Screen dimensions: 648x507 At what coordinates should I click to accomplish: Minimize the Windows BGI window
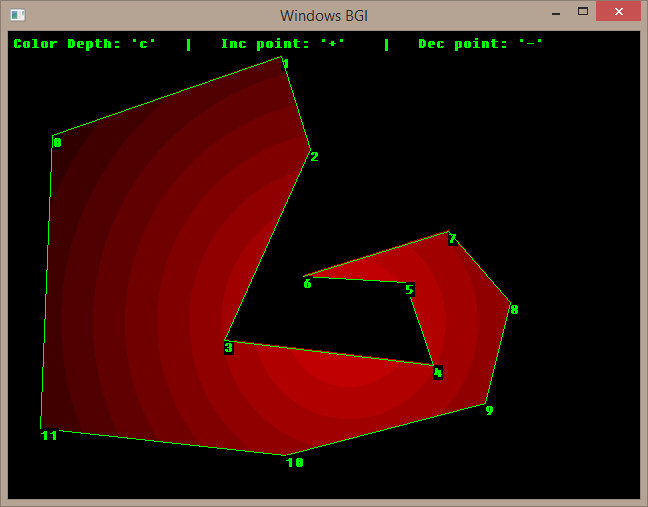click(x=557, y=11)
